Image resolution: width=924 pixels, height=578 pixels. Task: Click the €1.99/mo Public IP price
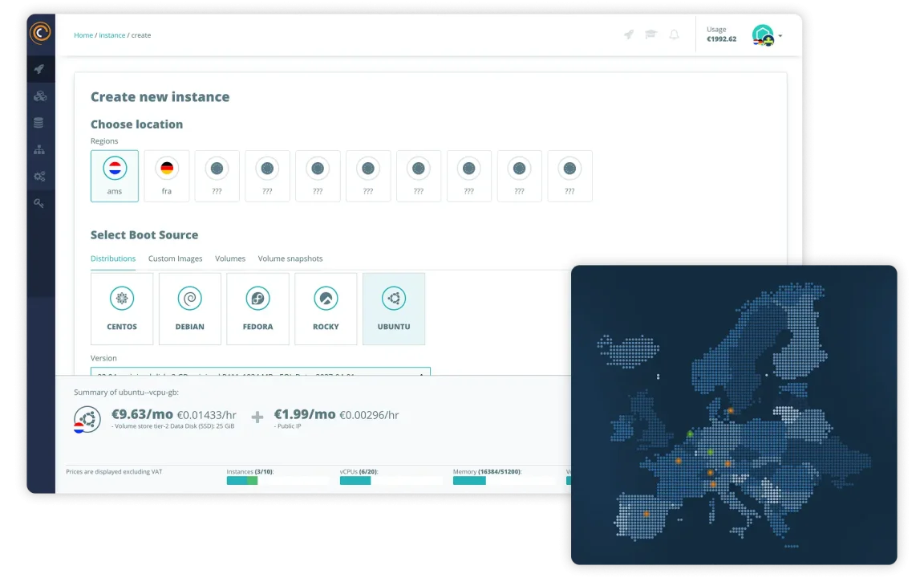[x=305, y=414]
